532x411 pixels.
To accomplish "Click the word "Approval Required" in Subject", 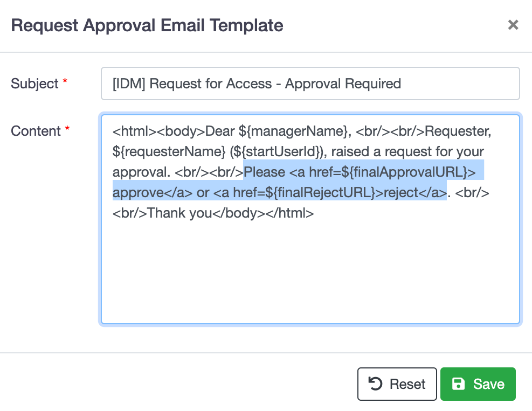I will [343, 83].
